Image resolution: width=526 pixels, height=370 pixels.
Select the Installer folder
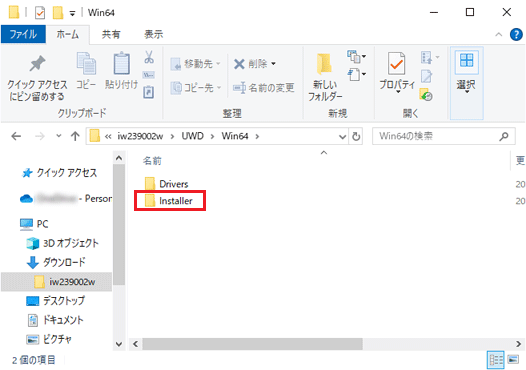pyautogui.click(x=169, y=201)
